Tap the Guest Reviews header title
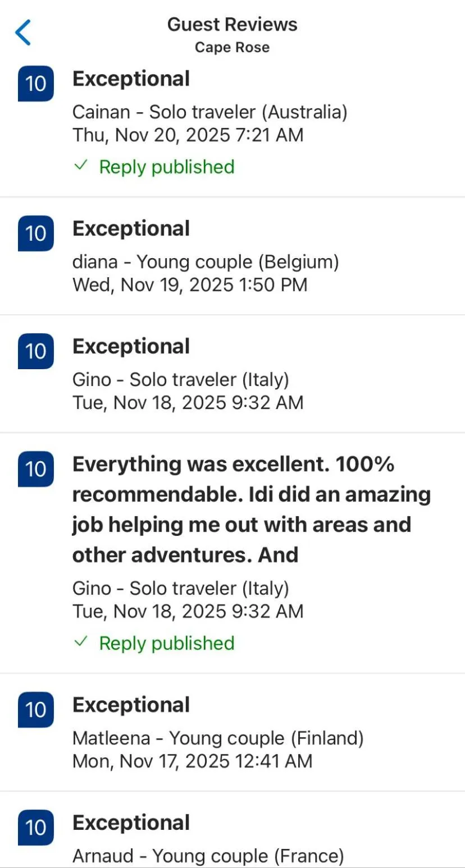Viewport: 465px width, 868px height. pos(232,25)
